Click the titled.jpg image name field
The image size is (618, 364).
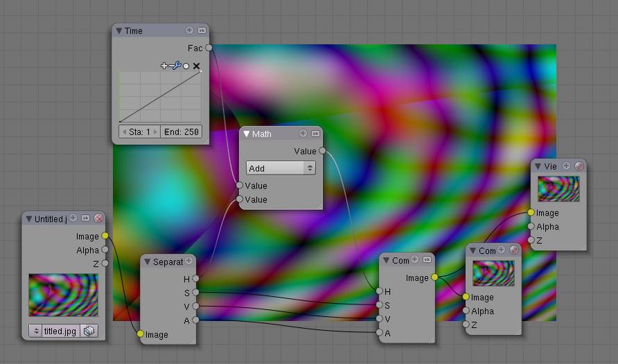(60, 331)
